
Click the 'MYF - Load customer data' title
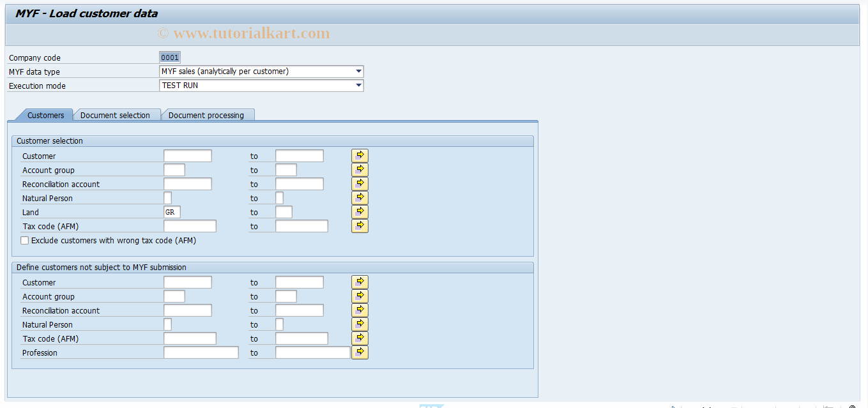click(x=87, y=13)
